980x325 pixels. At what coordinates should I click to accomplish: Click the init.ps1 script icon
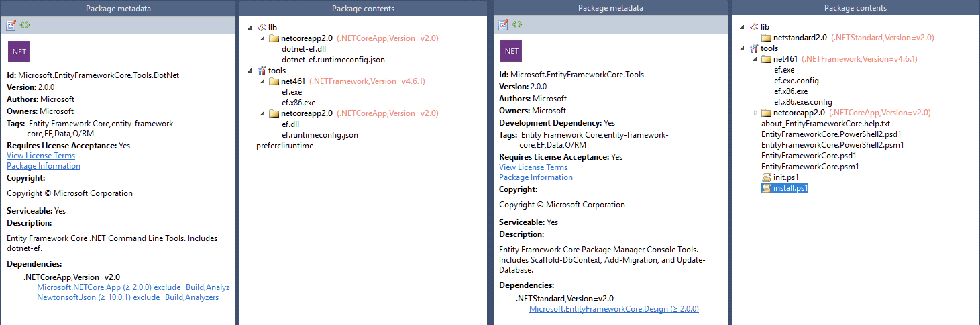point(767,177)
